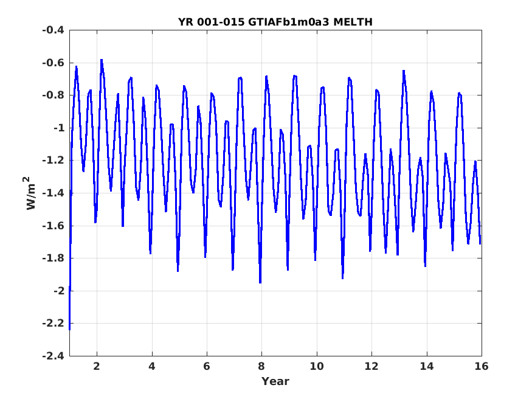Click y-axis tick label -2
The image size is (532, 399).
point(58,291)
